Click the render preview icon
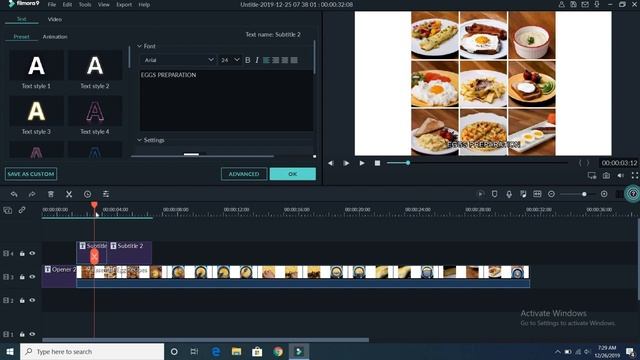The height and width of the screenshot is (360, 640). 480,194
